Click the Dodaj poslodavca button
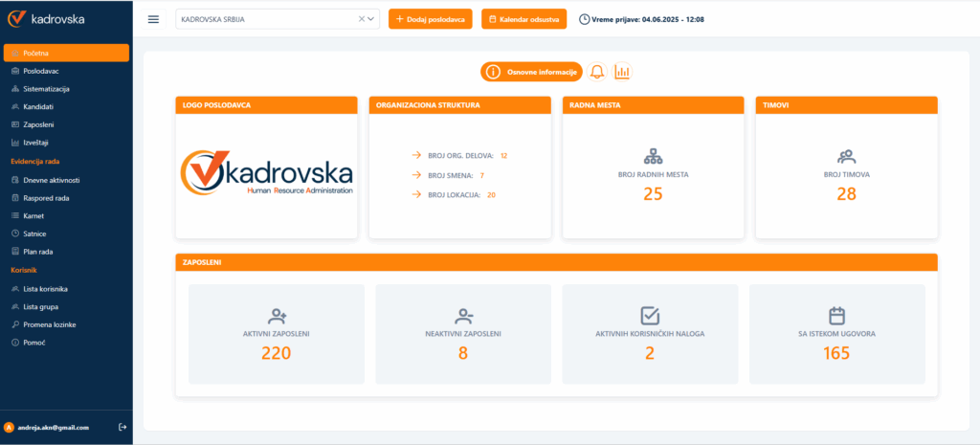The width and height of the screenshot is (980, 445). pos(430,19)
